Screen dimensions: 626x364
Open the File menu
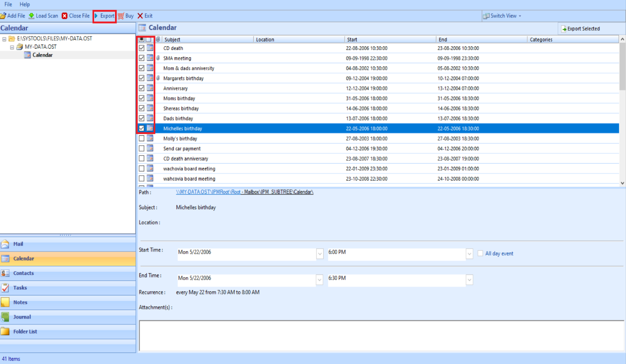(x=8, y=5)
